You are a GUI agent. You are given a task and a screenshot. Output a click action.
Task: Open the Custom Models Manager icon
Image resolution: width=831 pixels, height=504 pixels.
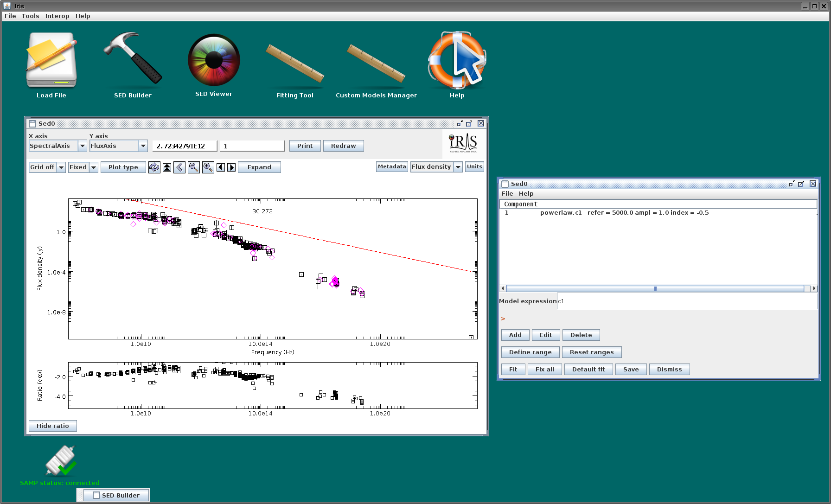376,64
